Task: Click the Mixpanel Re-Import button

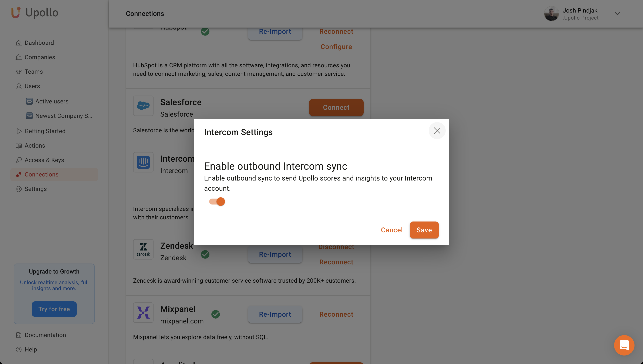Action: 275,315
